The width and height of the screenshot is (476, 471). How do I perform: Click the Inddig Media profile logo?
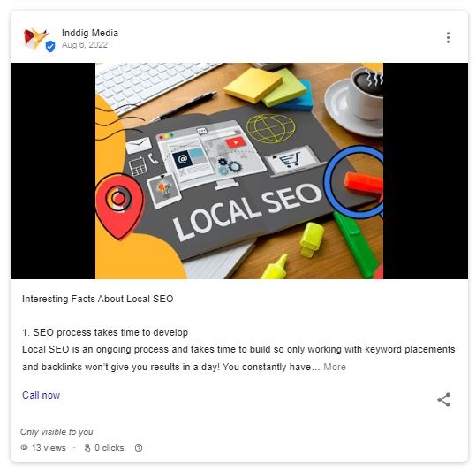[36, 38]
